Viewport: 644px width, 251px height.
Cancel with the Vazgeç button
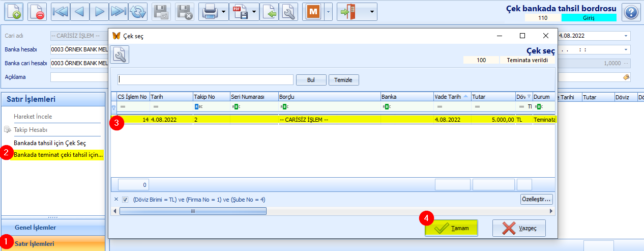(519, 228)
